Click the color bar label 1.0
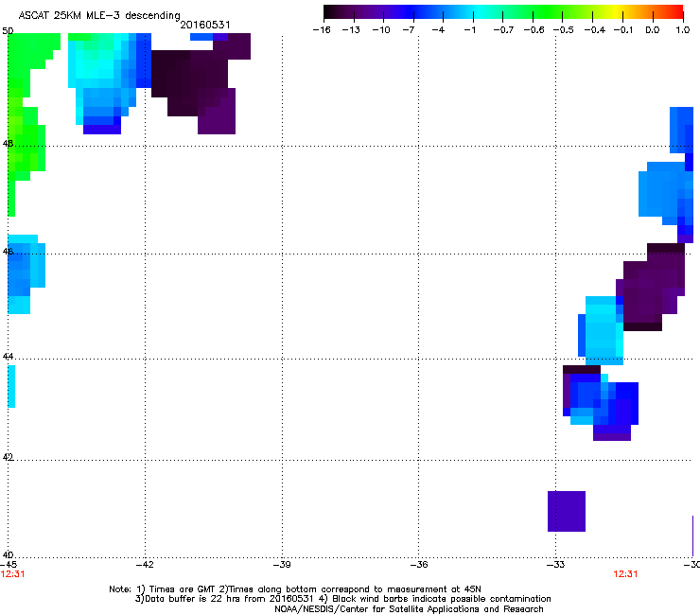 (x=683, y=30)
